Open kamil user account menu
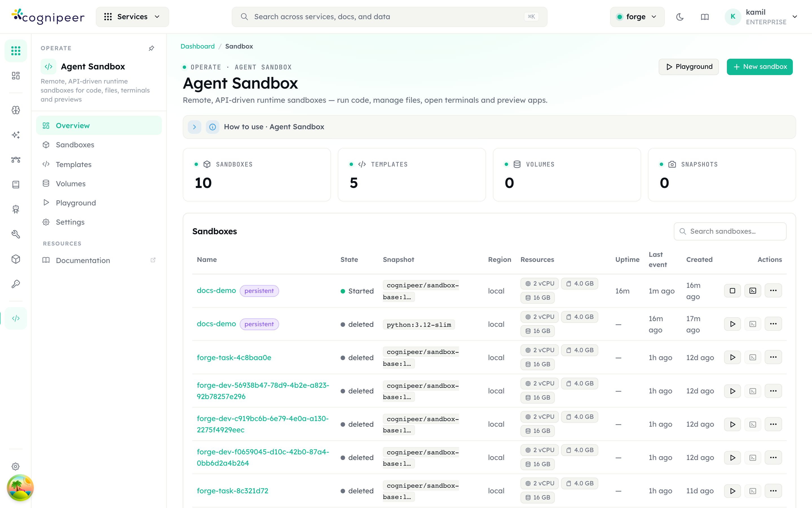 click(x=762, y=17)
